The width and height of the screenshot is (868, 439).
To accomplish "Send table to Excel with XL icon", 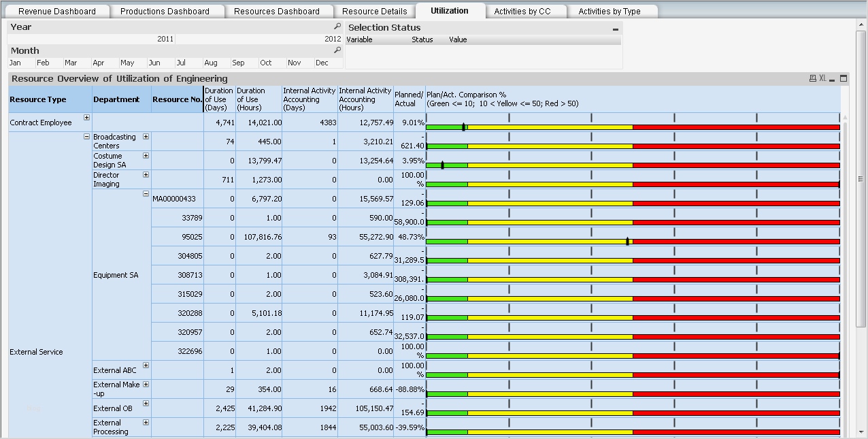I will (x=822, y=78).
